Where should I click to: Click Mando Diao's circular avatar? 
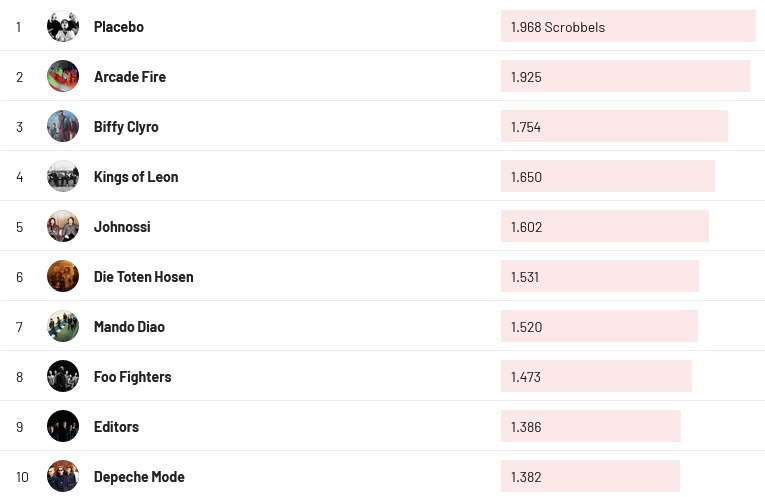click(x=63, y=327)
